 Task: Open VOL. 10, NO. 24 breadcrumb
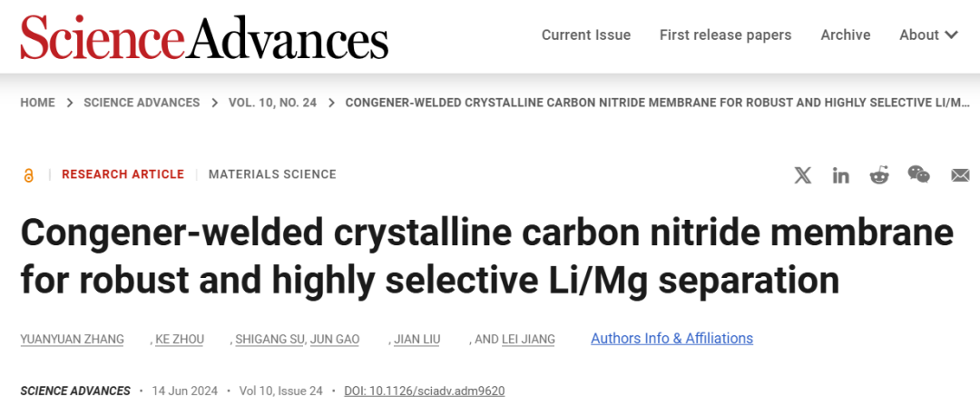[272, 103]
